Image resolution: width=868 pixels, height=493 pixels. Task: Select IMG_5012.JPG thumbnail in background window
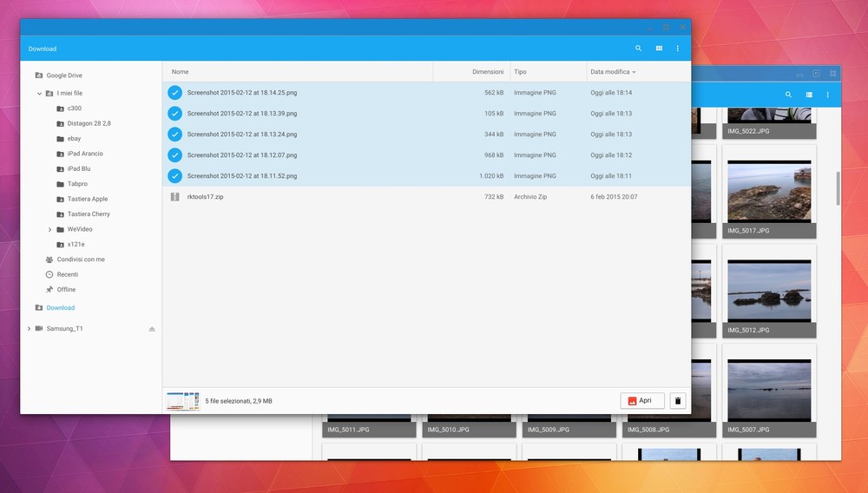769,291
